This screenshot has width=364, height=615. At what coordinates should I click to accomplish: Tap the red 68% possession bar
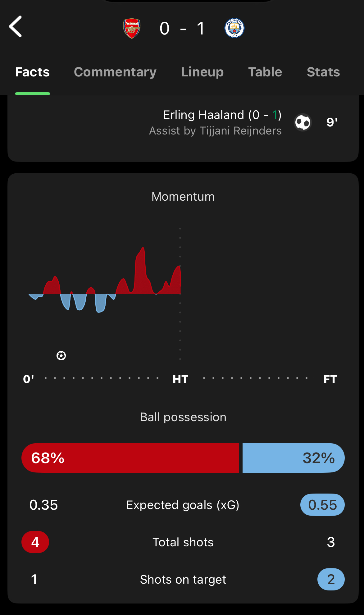click(x=130, y=458)
